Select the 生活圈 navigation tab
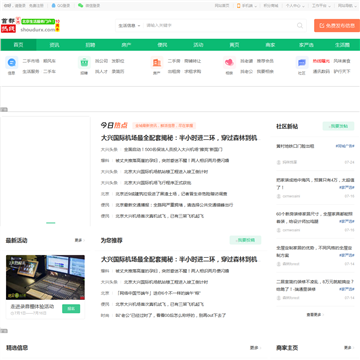The image size is (360, 360). tap(342, 45)
